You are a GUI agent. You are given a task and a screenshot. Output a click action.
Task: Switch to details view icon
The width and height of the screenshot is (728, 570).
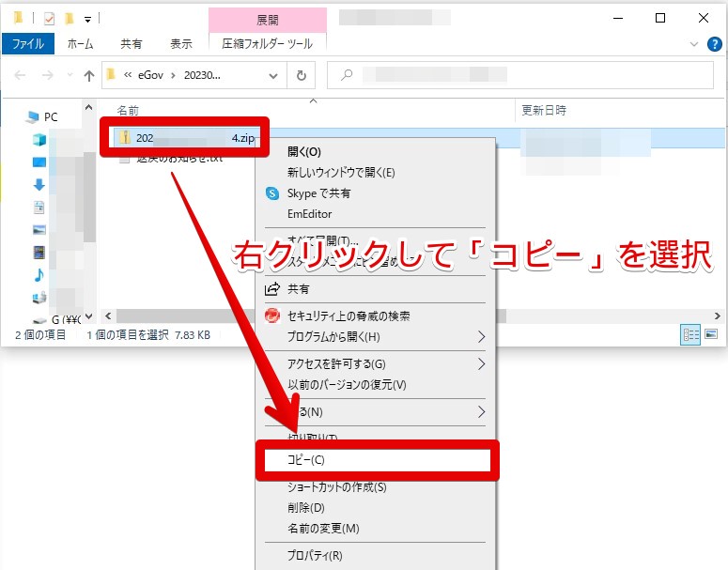click(690, 334)
